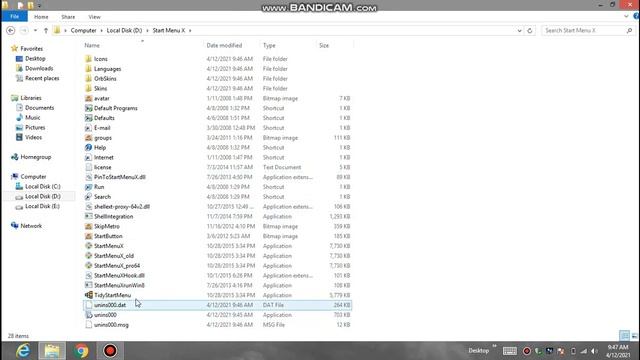This screenshot has height=360, width=640.
Task: Open Google Chrome from taskbar
Action: pyautogui.click(x=81, y=351)
